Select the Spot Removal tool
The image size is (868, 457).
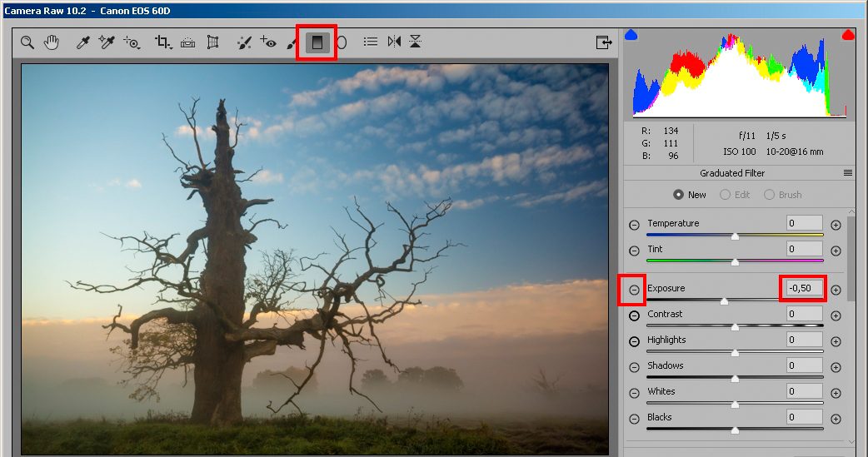[x=243, y=42]
